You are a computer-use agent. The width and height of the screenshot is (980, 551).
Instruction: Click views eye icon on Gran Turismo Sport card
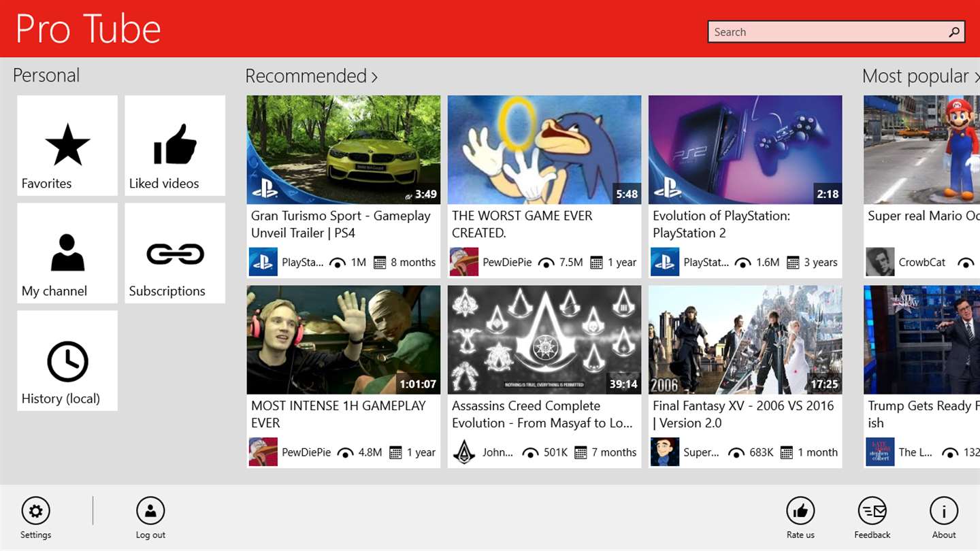(337, 263)
